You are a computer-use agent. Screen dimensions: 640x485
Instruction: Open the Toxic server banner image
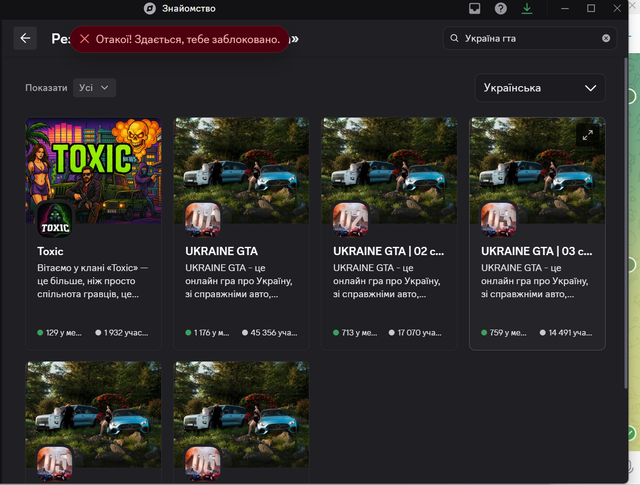click(93, 171)
